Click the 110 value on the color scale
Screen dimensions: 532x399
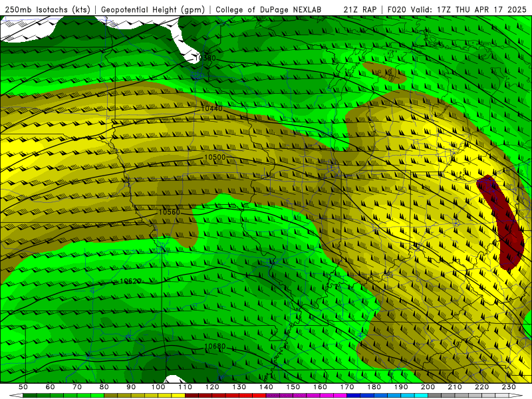click(x=186, y=387)
